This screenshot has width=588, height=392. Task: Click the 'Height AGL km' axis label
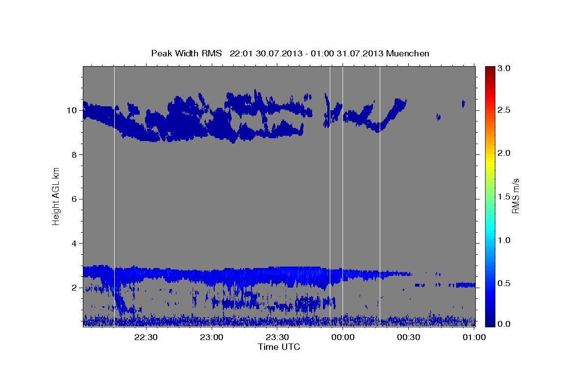tap(56, 196)
